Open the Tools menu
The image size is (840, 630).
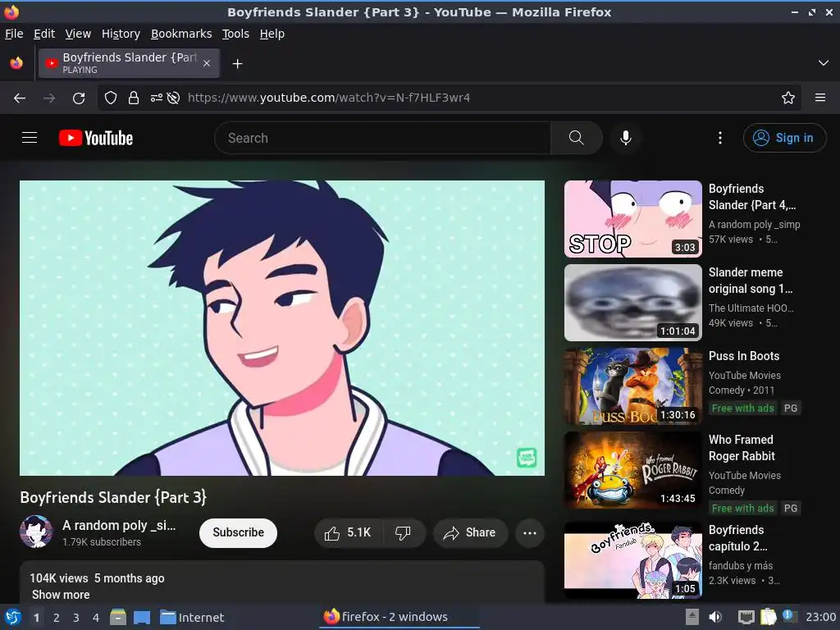click(235, 34)
